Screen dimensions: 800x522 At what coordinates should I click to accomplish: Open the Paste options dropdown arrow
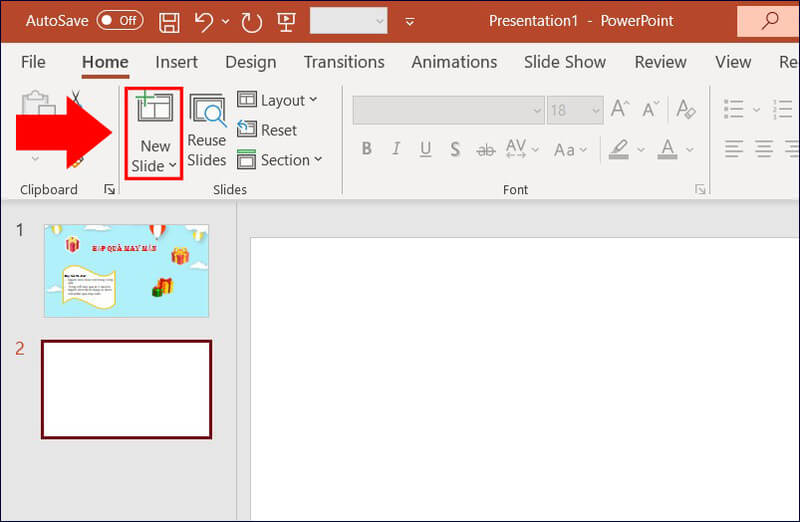click(x=35, y=159)
